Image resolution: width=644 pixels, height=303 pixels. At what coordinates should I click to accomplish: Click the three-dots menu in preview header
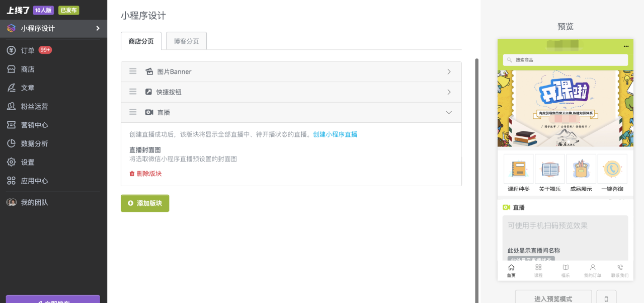(626, 46)
